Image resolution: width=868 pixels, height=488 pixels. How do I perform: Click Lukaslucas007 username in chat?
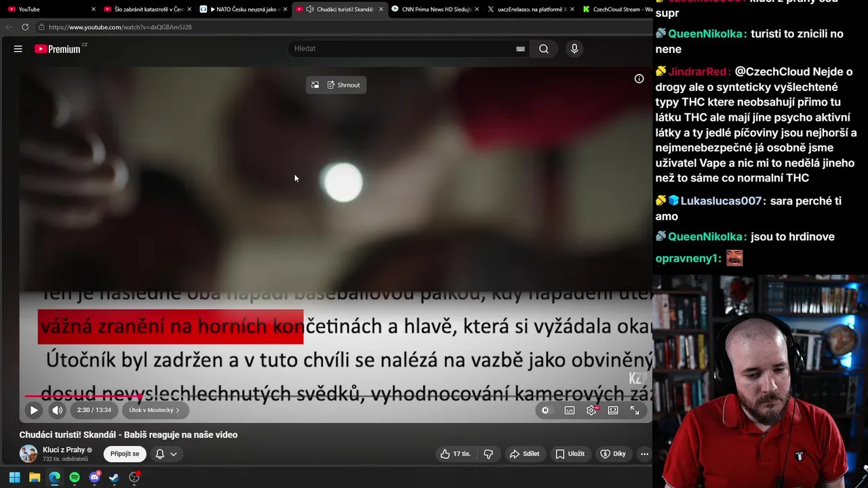click(722, 201)
